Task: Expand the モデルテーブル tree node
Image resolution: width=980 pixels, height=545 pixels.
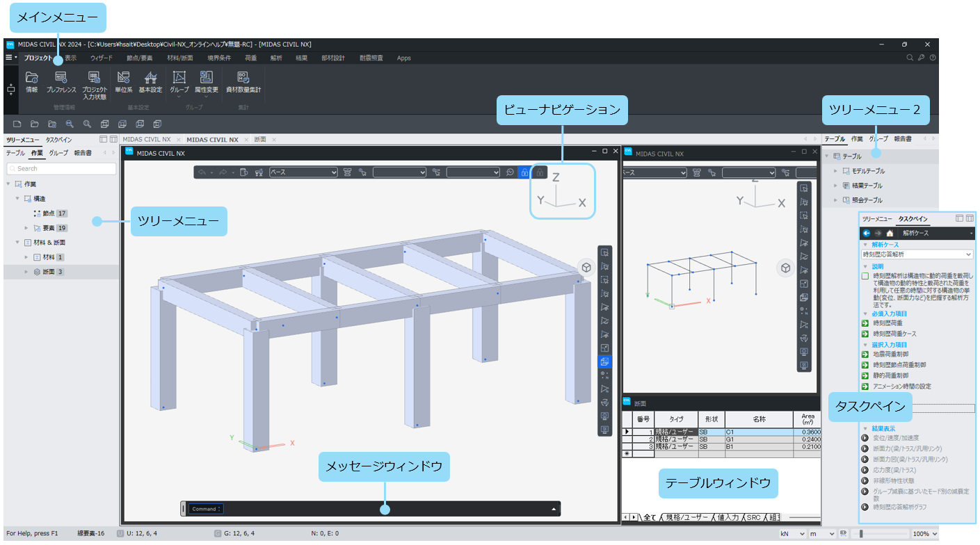Action: (836, 171)
